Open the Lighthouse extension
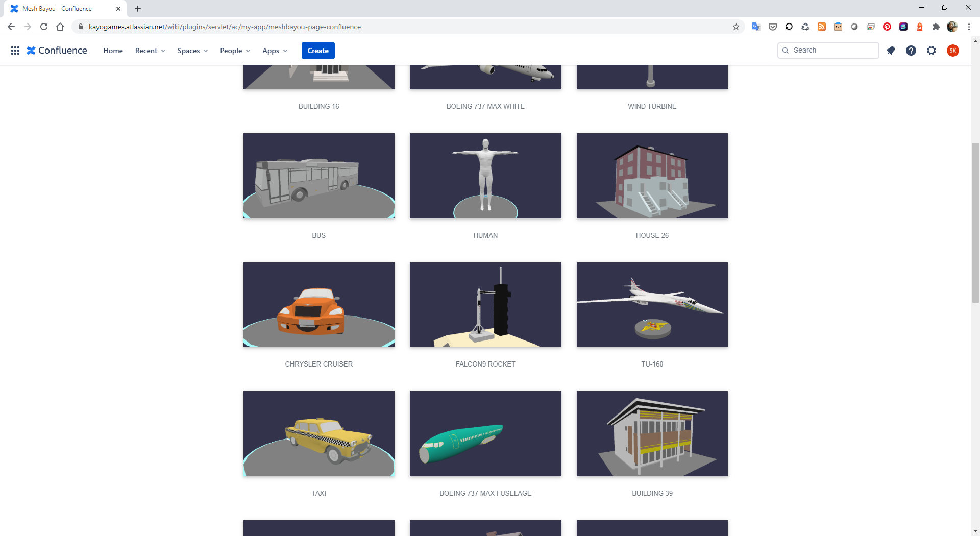 click(920, 27)
